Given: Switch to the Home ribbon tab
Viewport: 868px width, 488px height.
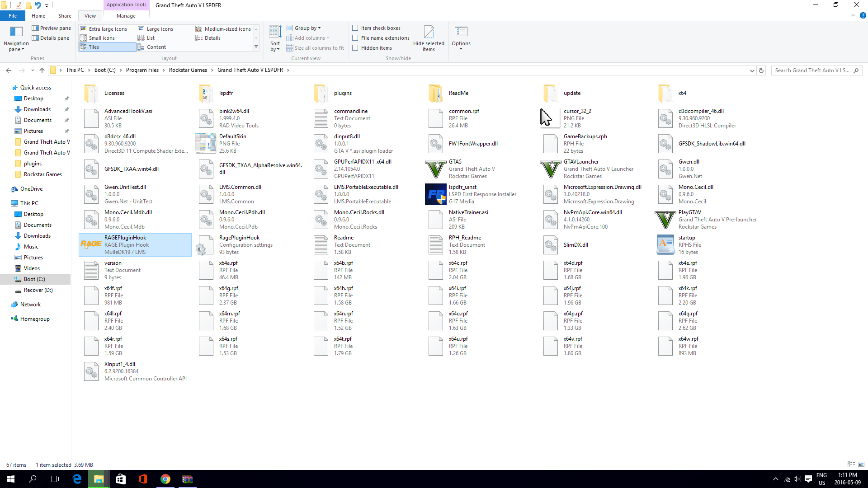Looking at the screenshot, I should click(38, 16).
